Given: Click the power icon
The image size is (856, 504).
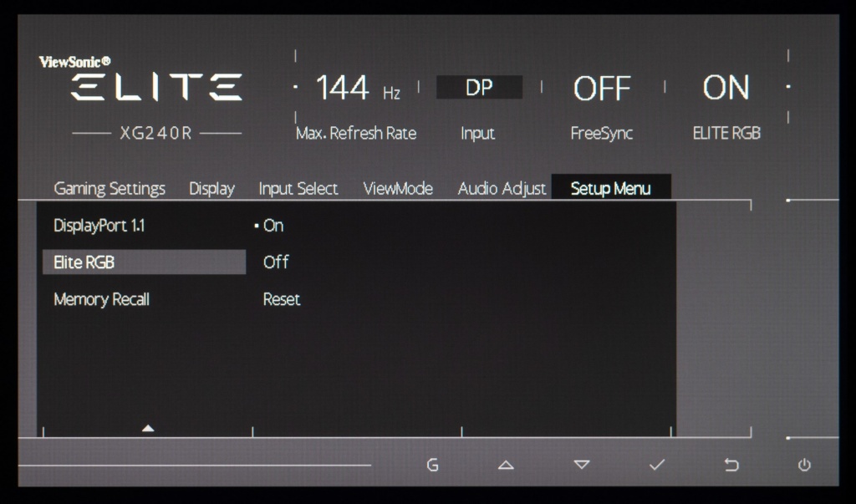Looking at the screenshot, I should (804, 466).
